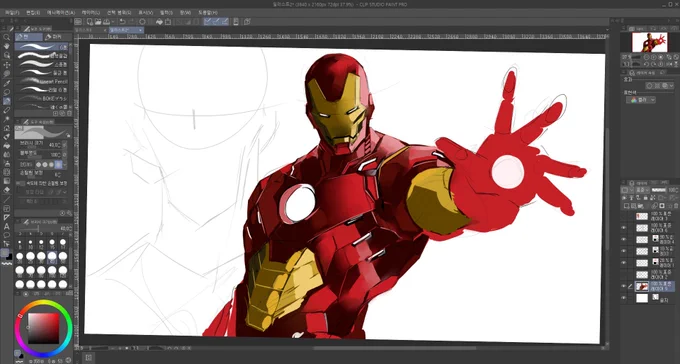Select the Design Pencil brush preset
This screenshot has width=680, height=364.
point(42,82)
